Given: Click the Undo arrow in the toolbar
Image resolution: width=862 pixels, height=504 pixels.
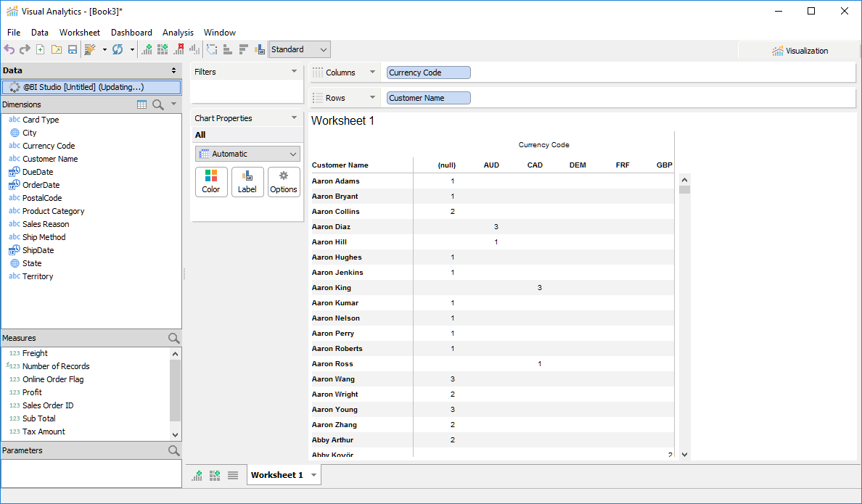Looking at the screenshot, I should 9,49.
